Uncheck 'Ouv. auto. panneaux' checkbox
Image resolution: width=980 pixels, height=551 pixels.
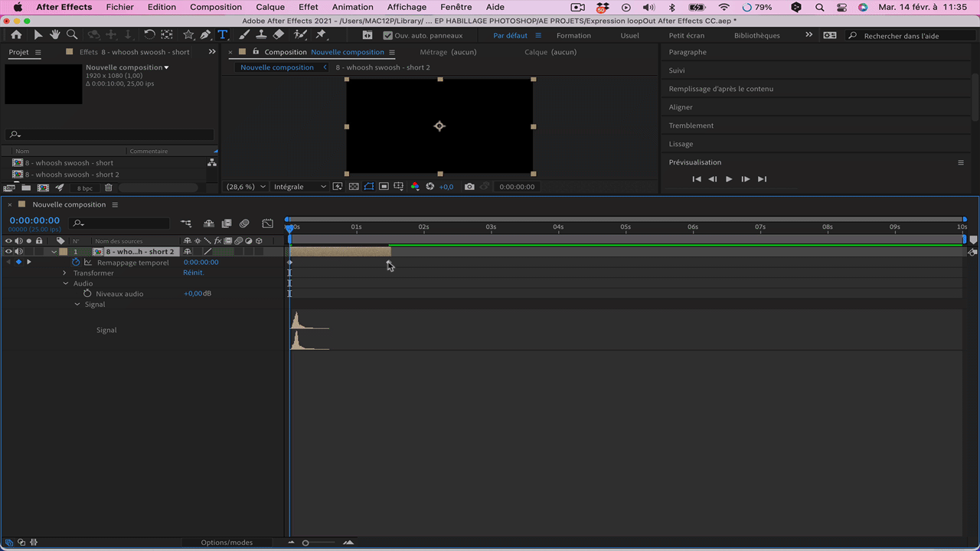coord(387,35)
